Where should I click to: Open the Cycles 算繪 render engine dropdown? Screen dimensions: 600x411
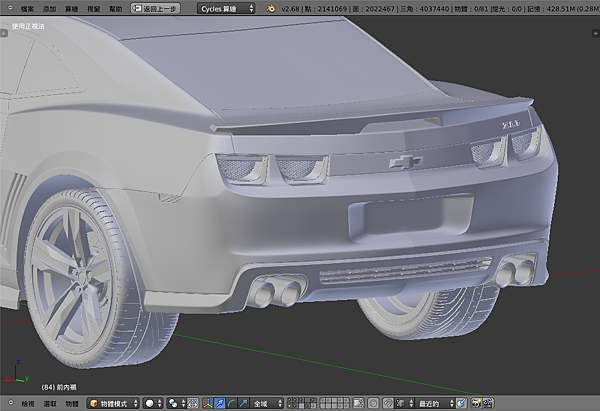(x=226, y=8)
